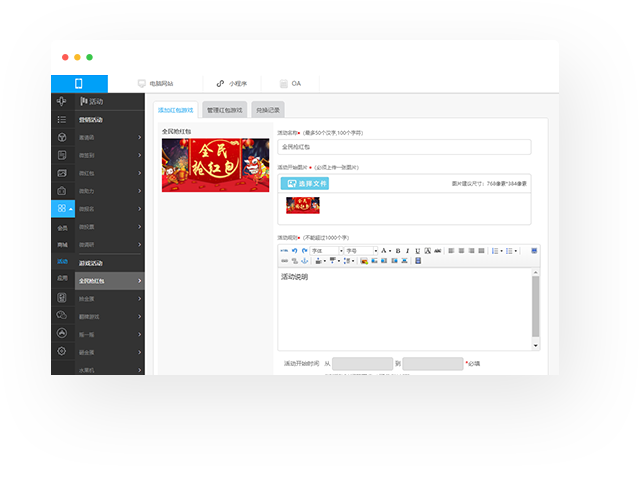
Task: Click the list icon in the left strip
Action: [x=62, y=119]
